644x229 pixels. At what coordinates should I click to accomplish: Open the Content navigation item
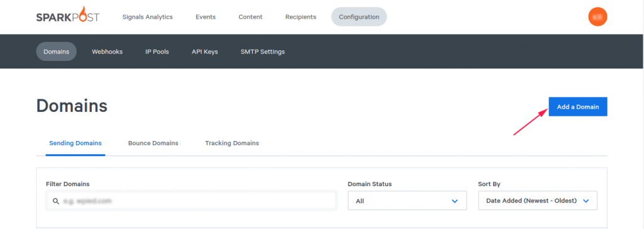(x=250, y=17)
